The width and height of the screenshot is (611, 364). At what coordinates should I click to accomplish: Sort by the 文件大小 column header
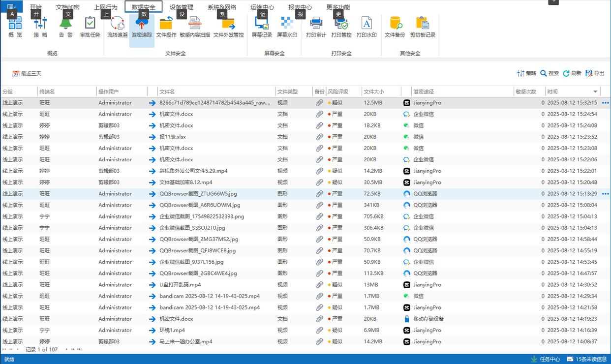[x=381, y=91]
